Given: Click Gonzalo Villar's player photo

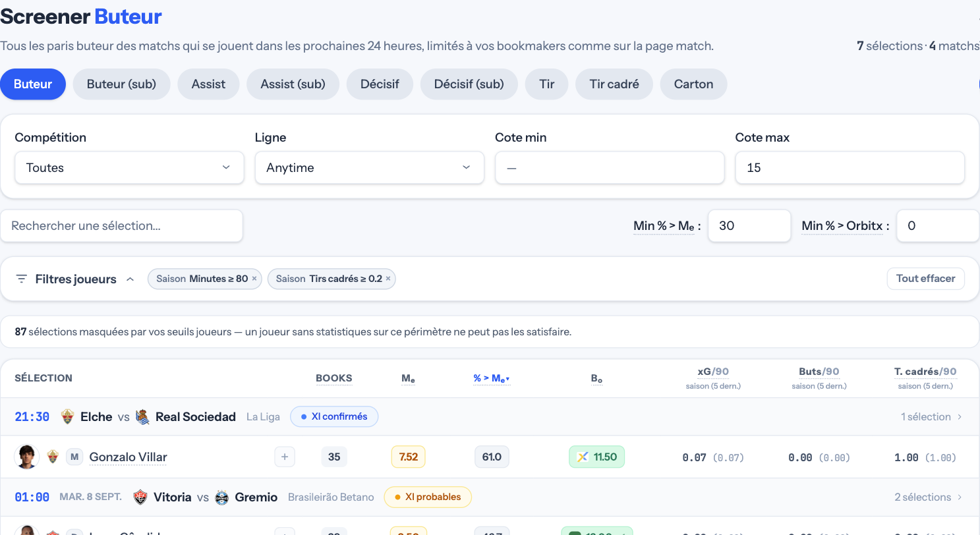Looking at the screenshot, I should tap(26, 457).
